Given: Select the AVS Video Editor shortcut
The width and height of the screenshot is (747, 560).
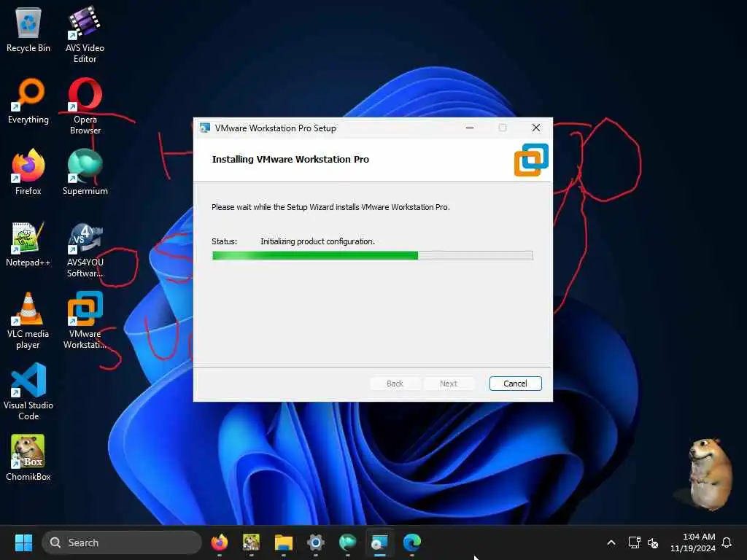Looking at the screenshot, I should click(85, 34).
